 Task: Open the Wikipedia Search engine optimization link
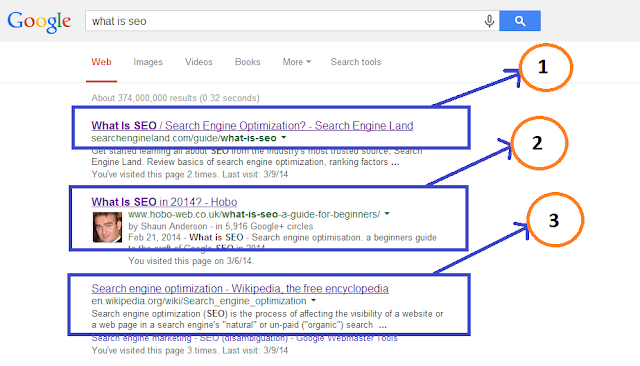click(240, 288)
